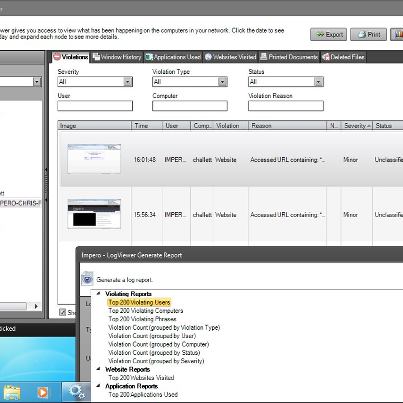Sort by the Status column header
Screen dimensions: 403x403
click(388, 126)
